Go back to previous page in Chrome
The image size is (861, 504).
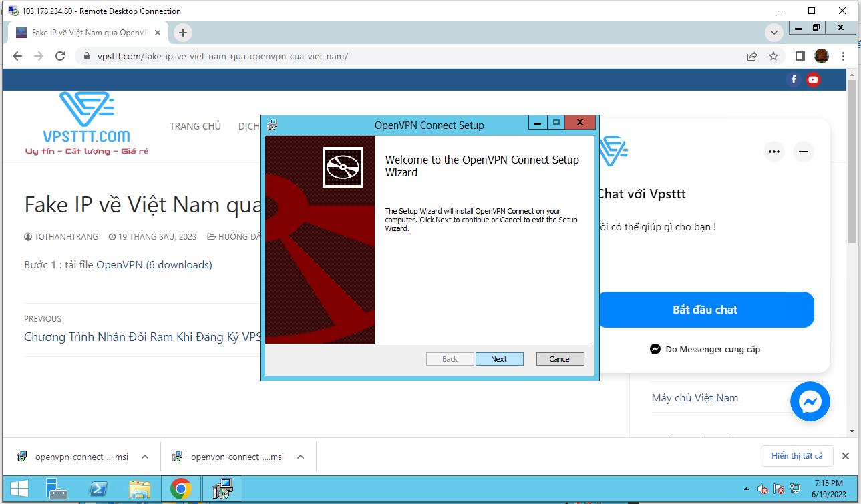click(17, 56)
